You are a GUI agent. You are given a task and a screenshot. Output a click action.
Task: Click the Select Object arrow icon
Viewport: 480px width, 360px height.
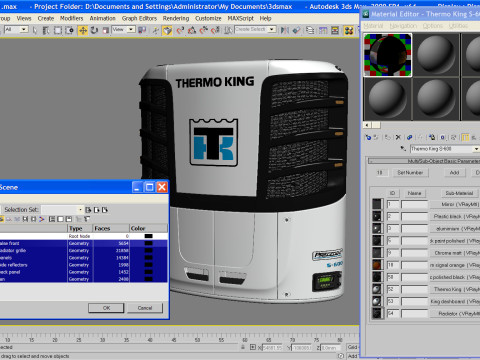[x=35, y=31]
